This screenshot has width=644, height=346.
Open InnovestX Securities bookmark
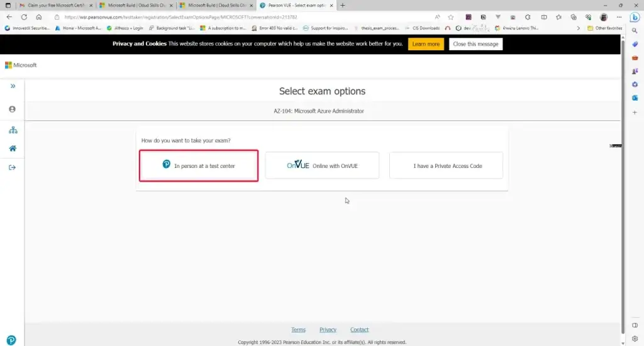pos(27,28)
